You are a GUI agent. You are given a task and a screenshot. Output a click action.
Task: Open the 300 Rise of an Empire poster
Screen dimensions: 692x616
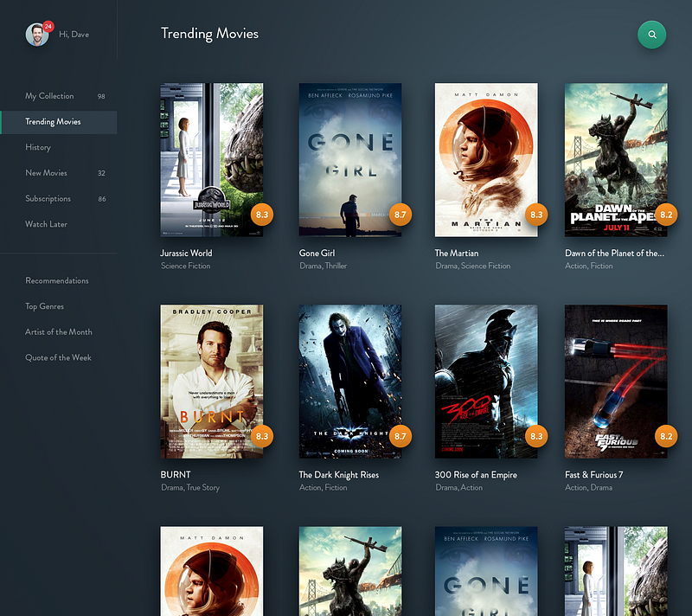point(486,382)
